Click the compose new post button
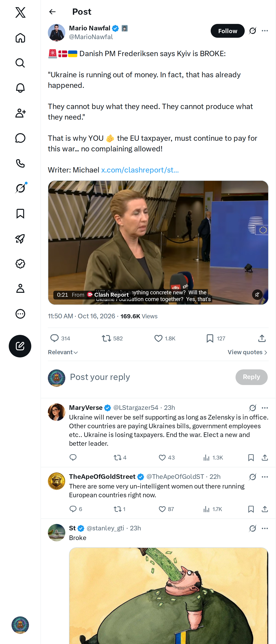 click(20, 346)
